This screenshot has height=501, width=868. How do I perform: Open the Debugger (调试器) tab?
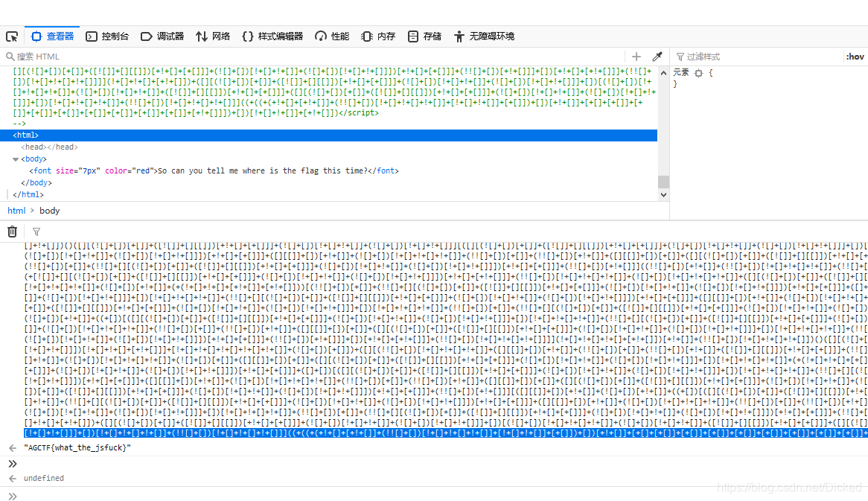162,36
